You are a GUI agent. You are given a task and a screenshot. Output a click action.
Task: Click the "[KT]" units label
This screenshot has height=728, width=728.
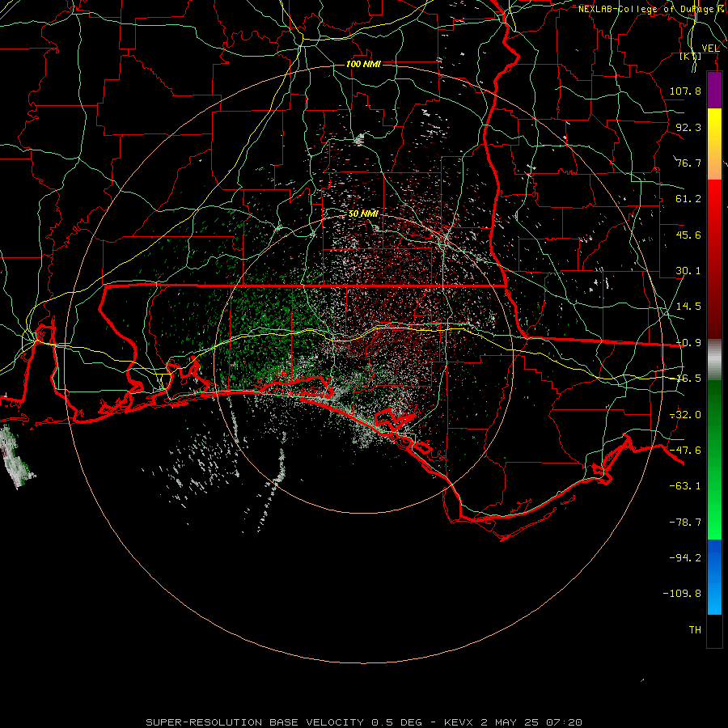(690, 56)
